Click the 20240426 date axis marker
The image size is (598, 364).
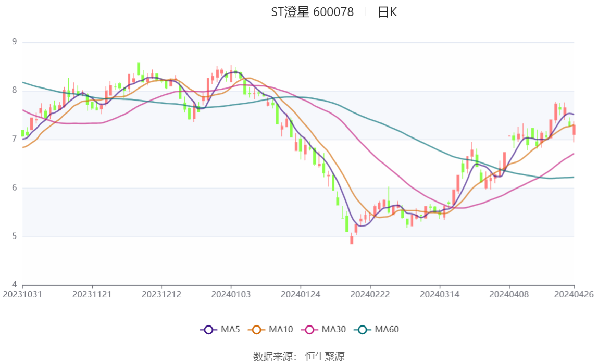click(574, 295)
